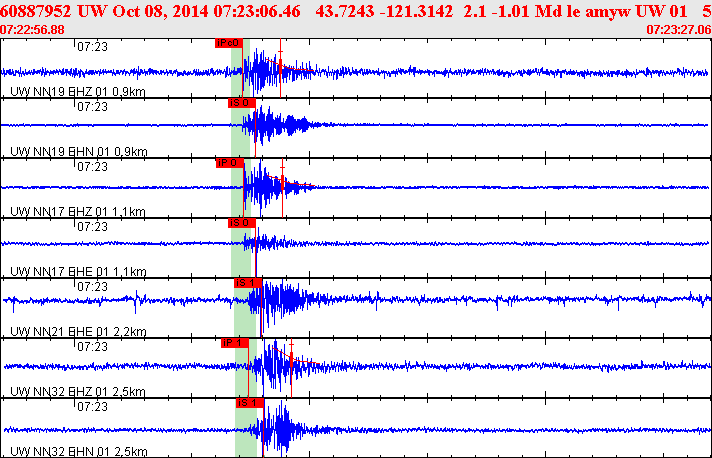This screenshot has width=712, height=458.
Task: Click the start time 07:22:56.88 label
Action: tap(33, 30)
